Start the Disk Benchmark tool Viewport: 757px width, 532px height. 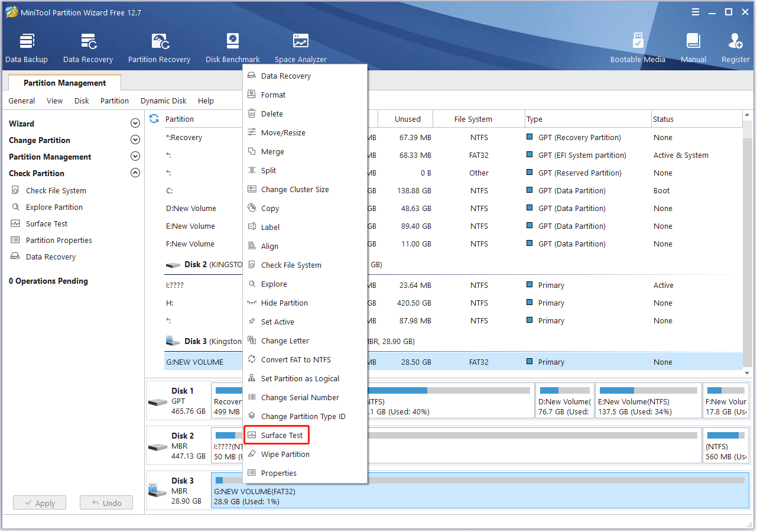click(233, 48)
